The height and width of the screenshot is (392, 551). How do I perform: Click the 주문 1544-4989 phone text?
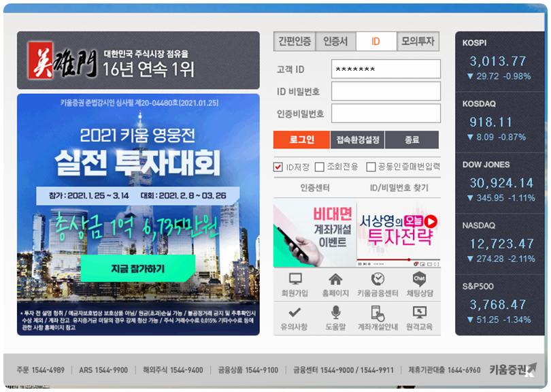pyautogui.click(x=40, y=370)
